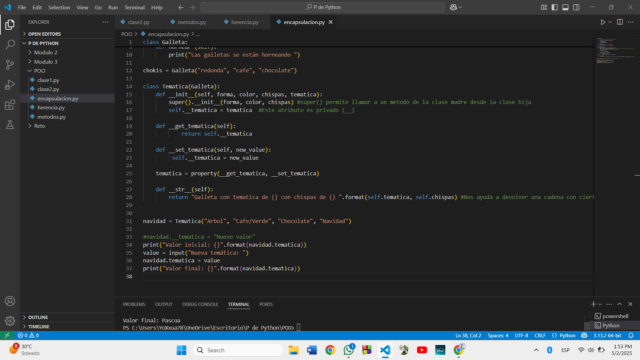This screenshot has width=640, height=360.
Task: Collapse the POO folder
Action: point(68,71)
